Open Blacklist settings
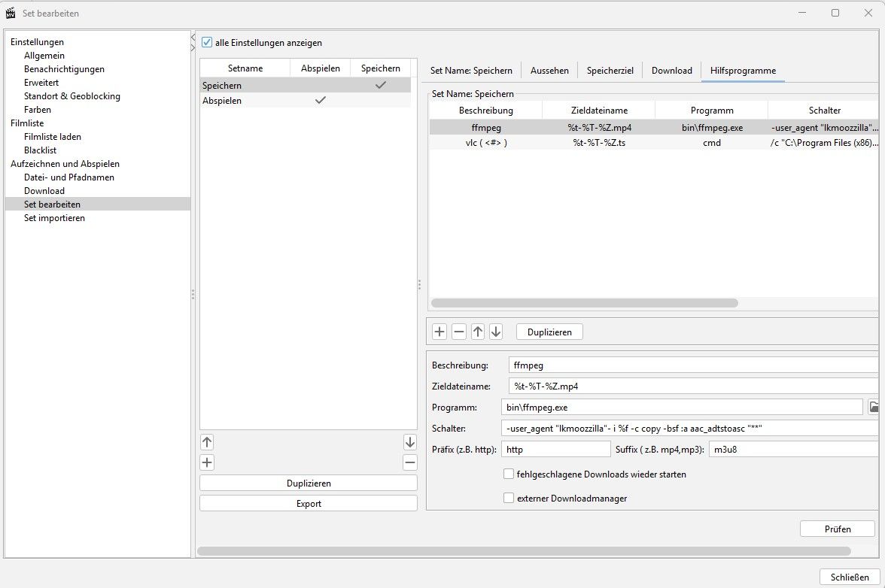This screenshot has width=885, height=588. (x=40, y=150)
